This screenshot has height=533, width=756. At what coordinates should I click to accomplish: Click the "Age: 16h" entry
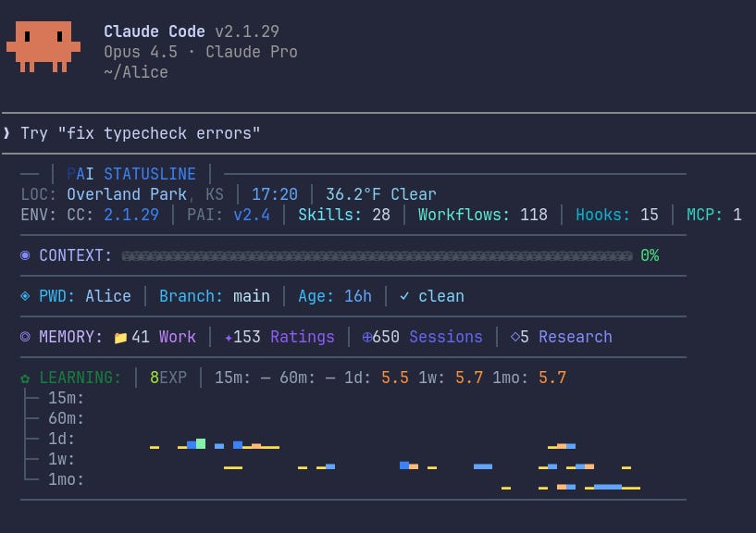[335, 296]
